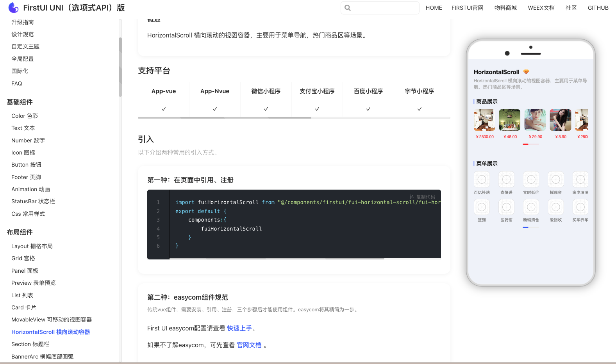Open 设计规范 in the sidebar
This screenshot has width=616, height=364.
(x=23, y=34)
